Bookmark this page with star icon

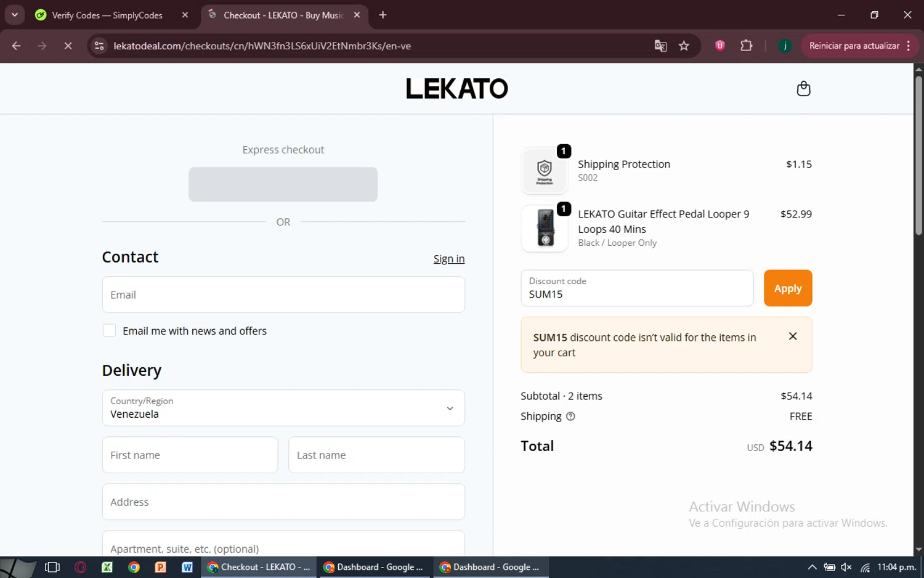[684, 46]
